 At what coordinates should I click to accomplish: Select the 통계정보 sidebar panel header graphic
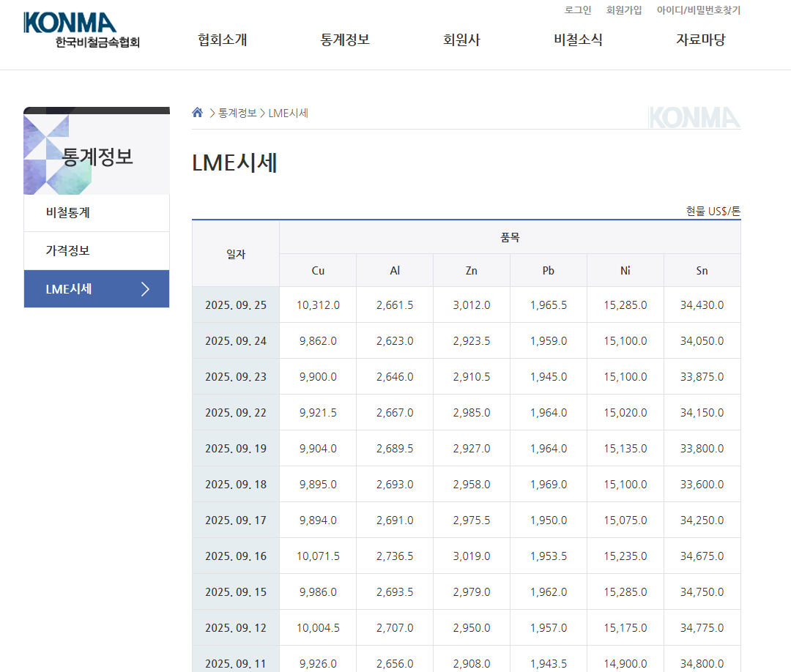(97, 150)
